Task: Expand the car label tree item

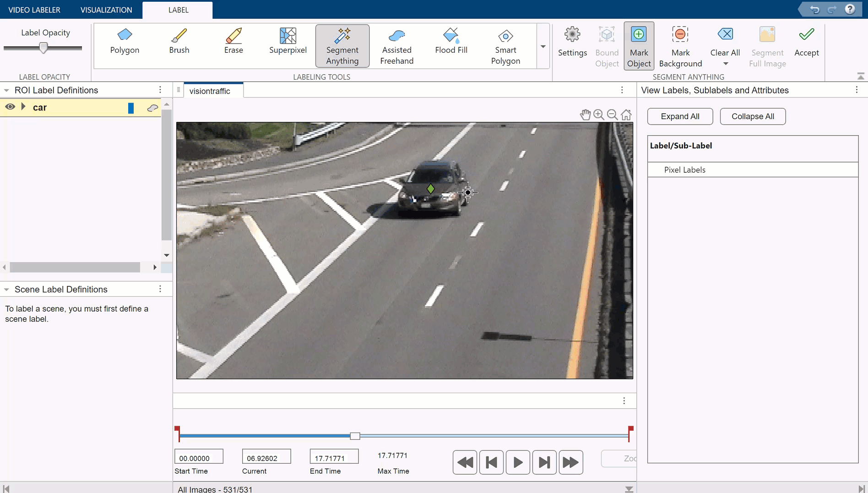Action: pos(23,107)
